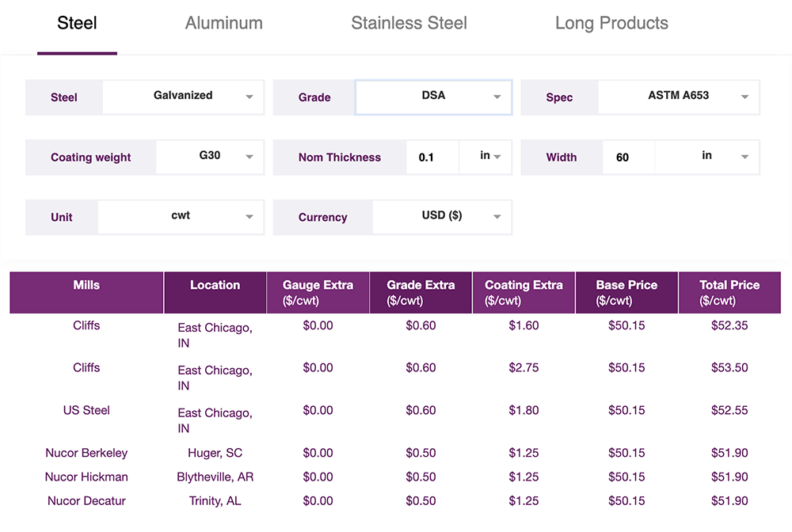Select the US Steel mill entry
Viewport: 792px width, 532px height.
tap(86, 410)
